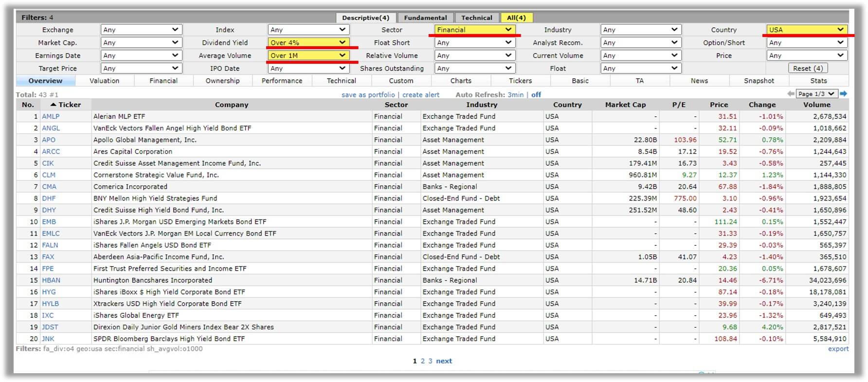This screenshot has width=868, height=382.
Task: Select the Tickers view tab
Action: tap(521, 81)
